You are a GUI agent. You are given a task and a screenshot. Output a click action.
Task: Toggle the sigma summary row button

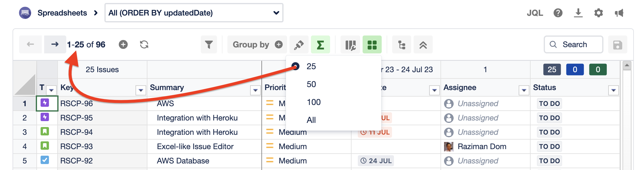pyautogui.click(x=320, y=45)
